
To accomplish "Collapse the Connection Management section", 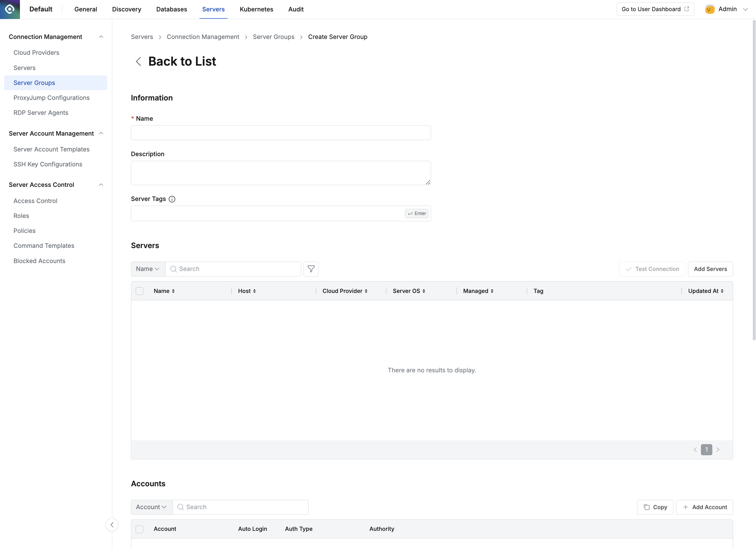I will 101,37.
